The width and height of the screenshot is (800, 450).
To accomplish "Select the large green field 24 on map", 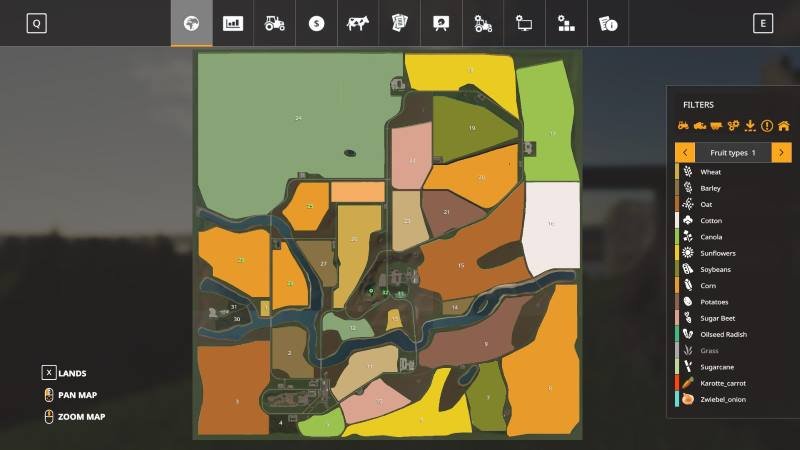I will coord(298,118).
